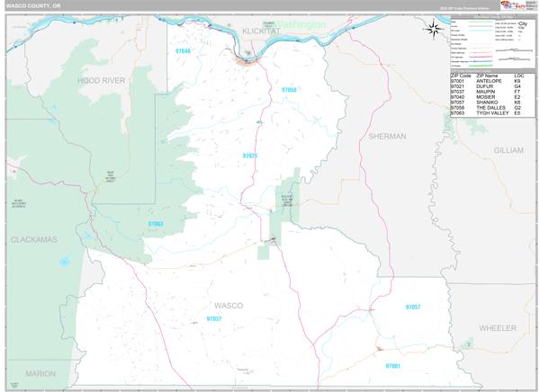Click the SHERMAN county label
This screenshot has height=392, width=540.
pos(387,137)
